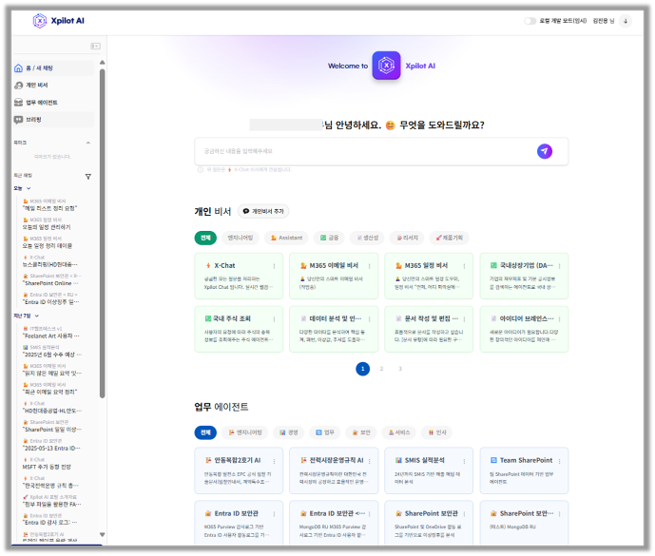
Task: Click the 아이디어 브레인스 card icon
Action: 493,319
